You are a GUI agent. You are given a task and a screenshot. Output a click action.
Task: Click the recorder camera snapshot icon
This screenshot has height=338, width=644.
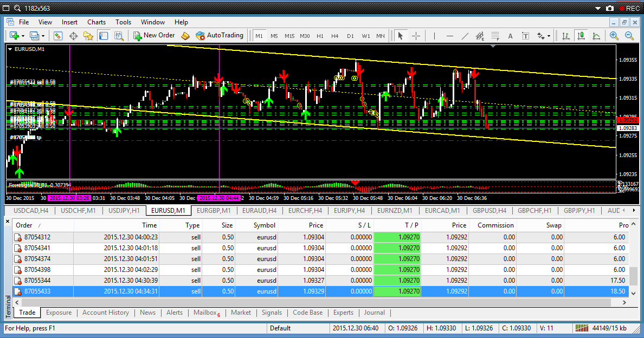[610, 8]
